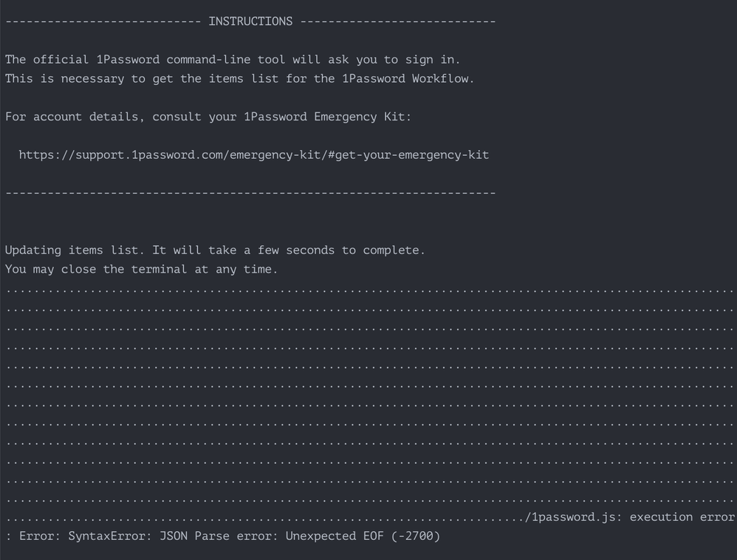Click the "1Password Workflow" text
Image resolution: width=737 pixels, height=560 pixels.
pyautogui.click(x=405, y=78)
